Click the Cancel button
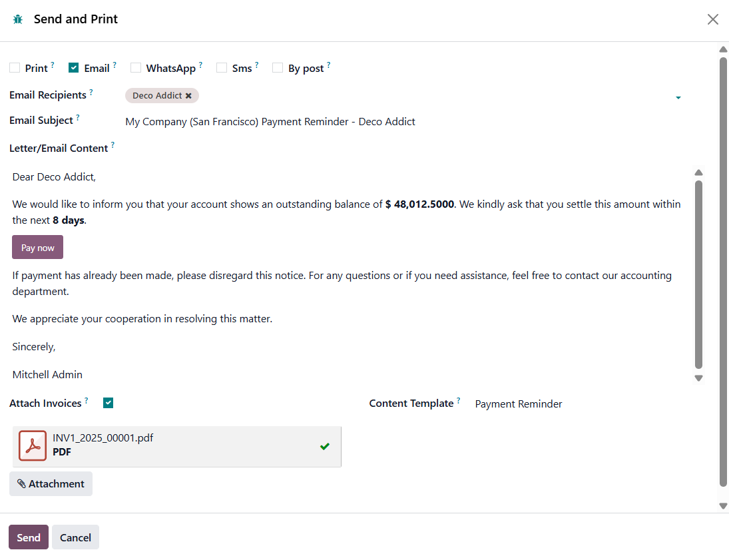 pyautogui.click(x=75, y=537)
